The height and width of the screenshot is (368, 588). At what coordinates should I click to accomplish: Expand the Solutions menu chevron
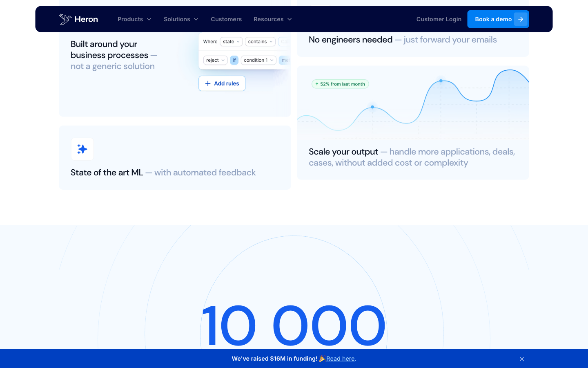[x=196, y=19]
